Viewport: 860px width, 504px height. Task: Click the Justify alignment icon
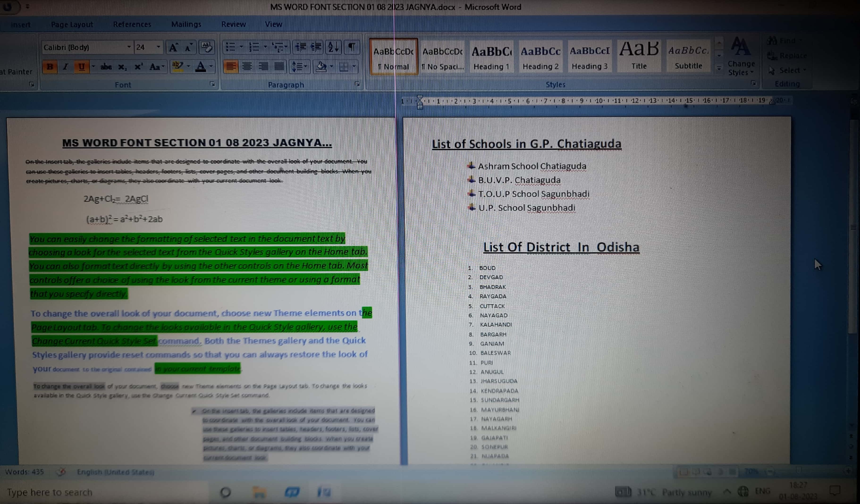(x=279, y=66)
